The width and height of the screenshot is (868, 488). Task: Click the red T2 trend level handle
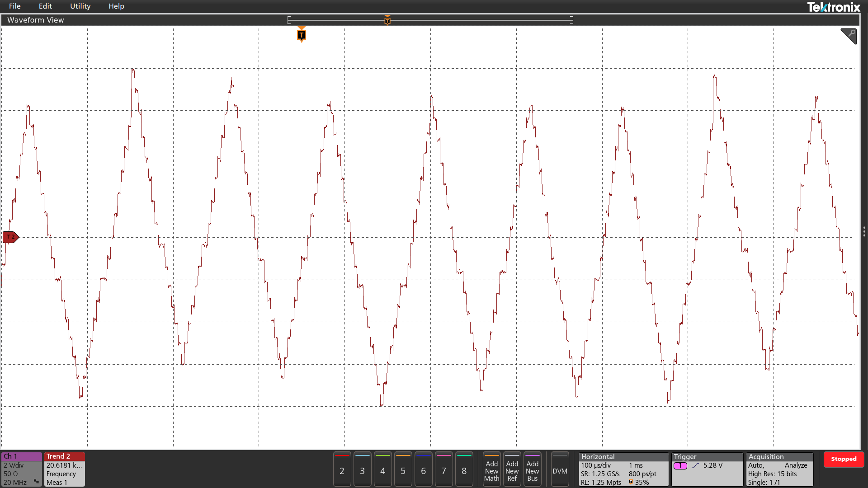pyautogui.click(x=10, y=237)
